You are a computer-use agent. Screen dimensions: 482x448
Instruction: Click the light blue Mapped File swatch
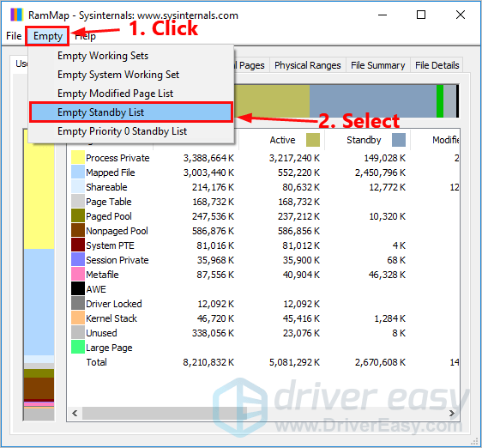point(78,172)
